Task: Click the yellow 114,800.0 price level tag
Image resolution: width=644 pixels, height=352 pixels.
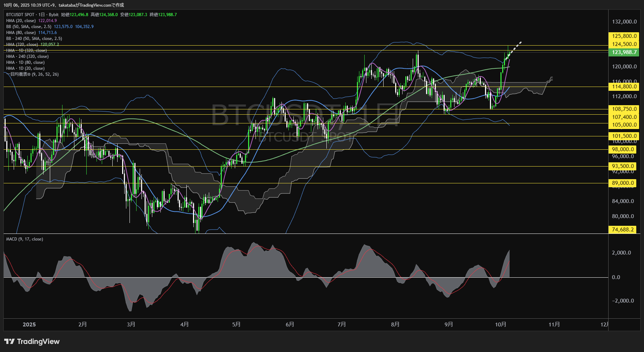Action: coord(624,87)
